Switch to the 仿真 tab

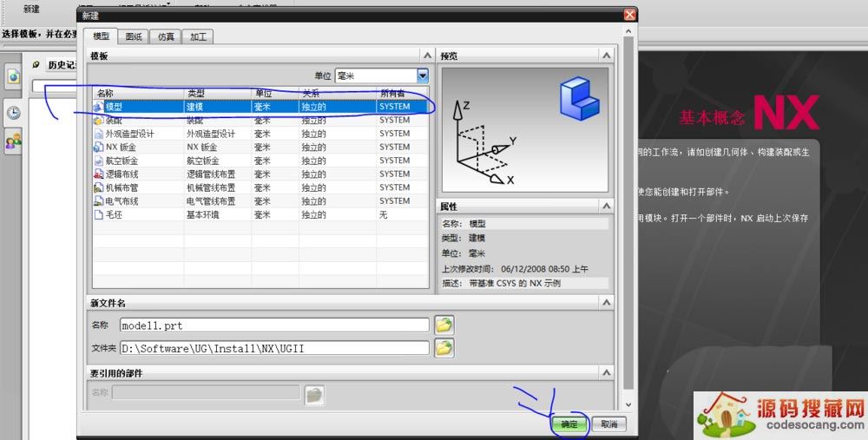(x=165, y=36)
